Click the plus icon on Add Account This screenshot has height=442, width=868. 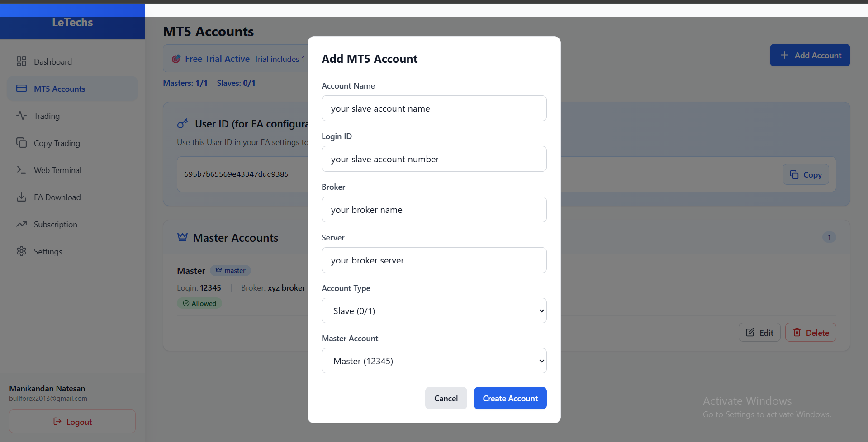tap(784, 55)
